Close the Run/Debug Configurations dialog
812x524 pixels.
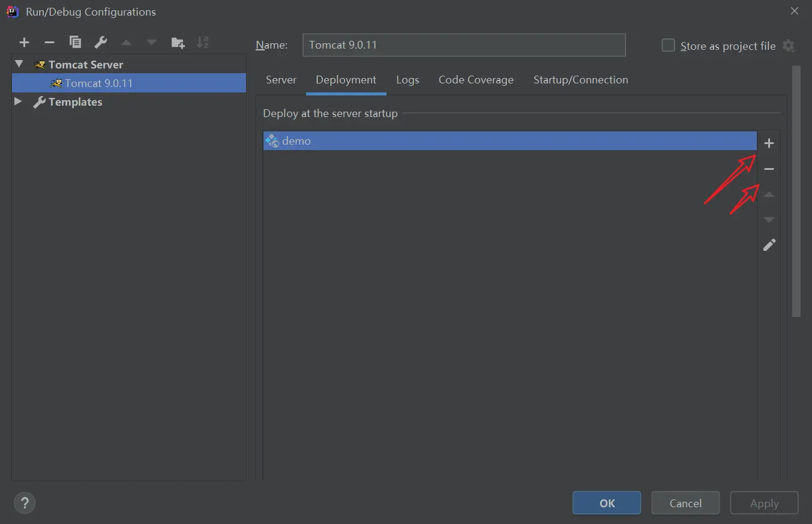(x=795, y=11)
